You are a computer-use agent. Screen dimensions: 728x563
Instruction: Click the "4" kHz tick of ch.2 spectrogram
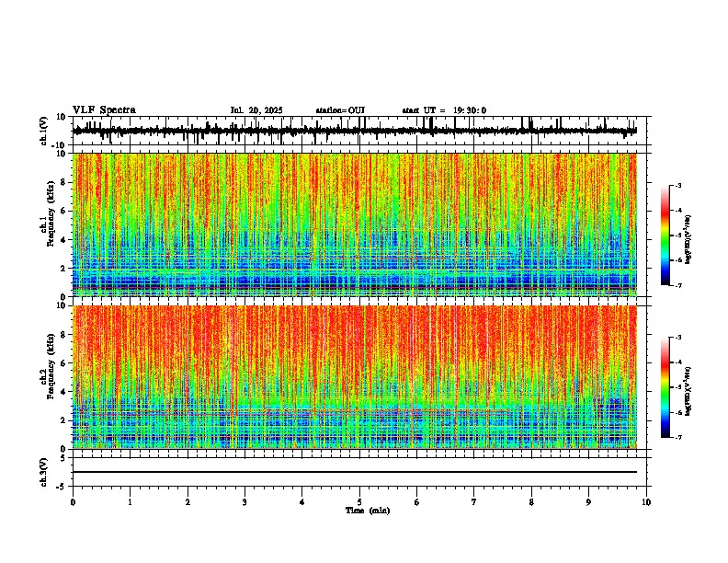click(x=64, y=392)
